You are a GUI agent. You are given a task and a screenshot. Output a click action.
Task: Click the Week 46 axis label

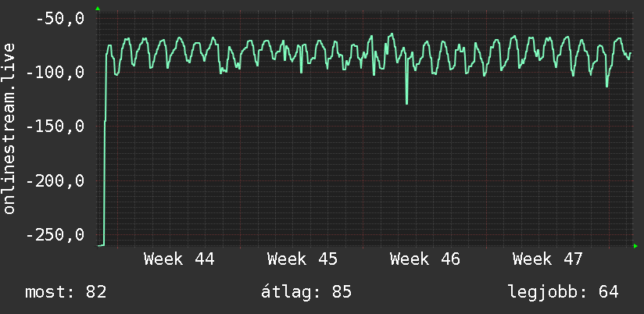(x=424, y=259)
